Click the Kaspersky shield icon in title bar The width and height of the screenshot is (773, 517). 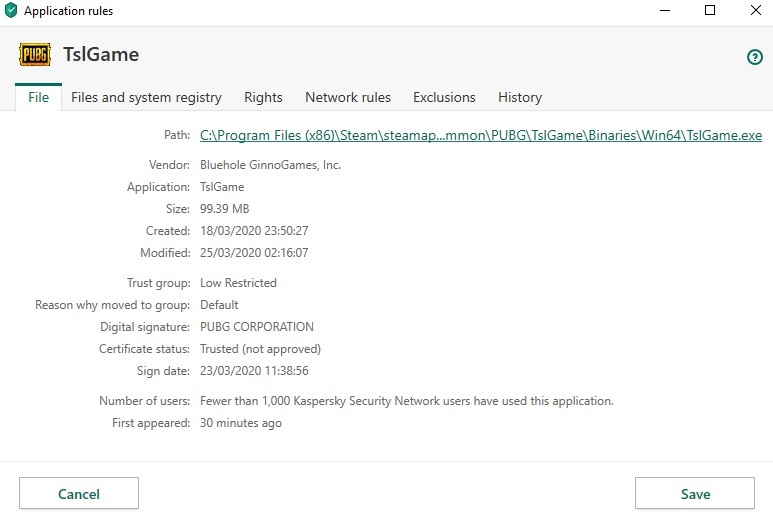click(x=11, y=10)
